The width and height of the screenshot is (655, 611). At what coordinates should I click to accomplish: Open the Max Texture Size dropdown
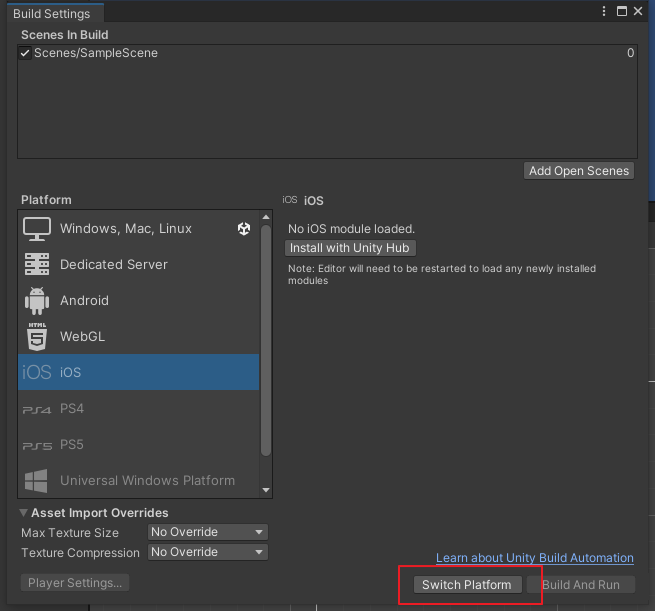[208, 532]
